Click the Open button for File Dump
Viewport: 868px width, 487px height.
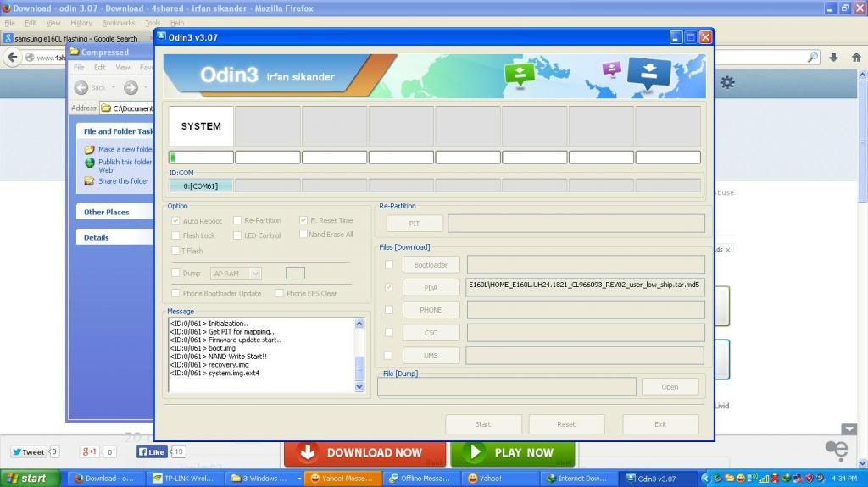coord(670,387)
